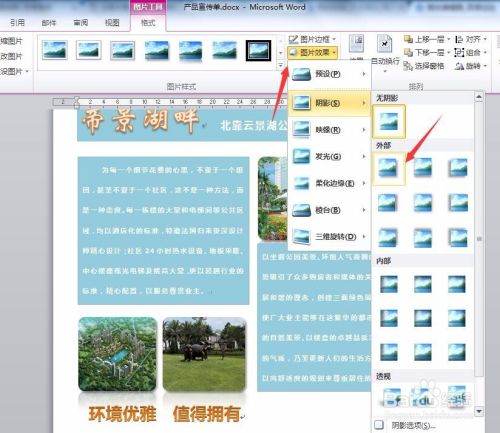Open the 预设(P) preset submenu
Viewport: 500px width, 433px height.
point(329,74)
